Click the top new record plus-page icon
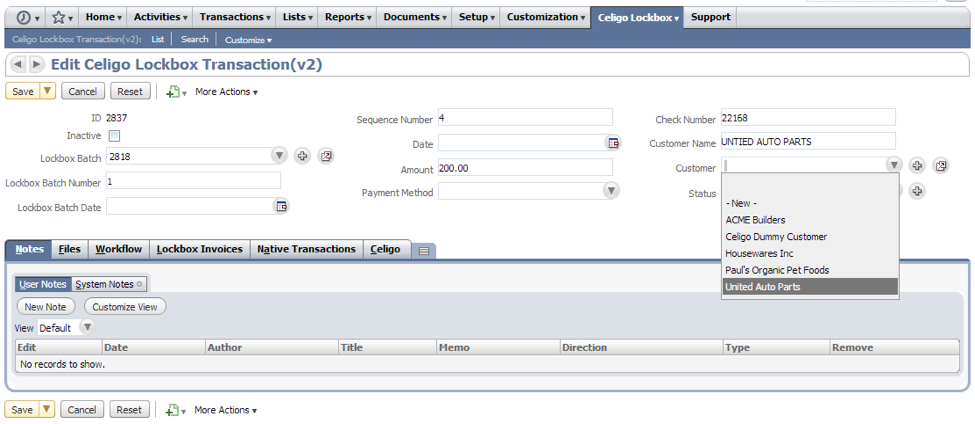The image size is (975, 424). pos(173,92)
